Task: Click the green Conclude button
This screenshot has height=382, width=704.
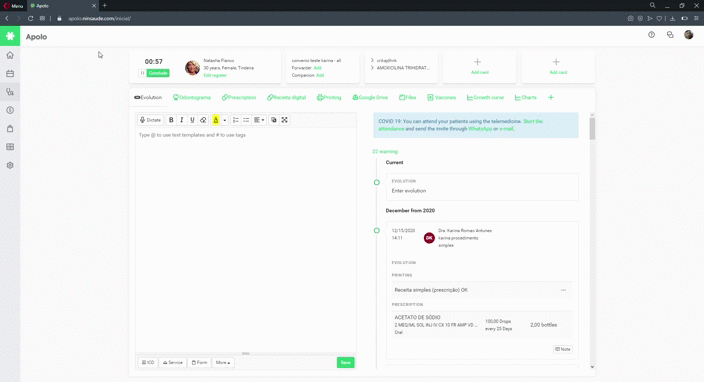Action: [x=158, y=73]
